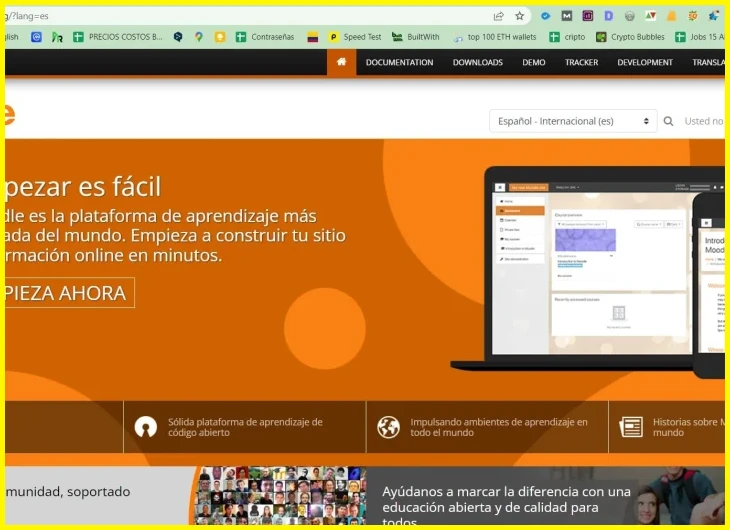Open the language selector Español - Internacional

pos(573,121)
